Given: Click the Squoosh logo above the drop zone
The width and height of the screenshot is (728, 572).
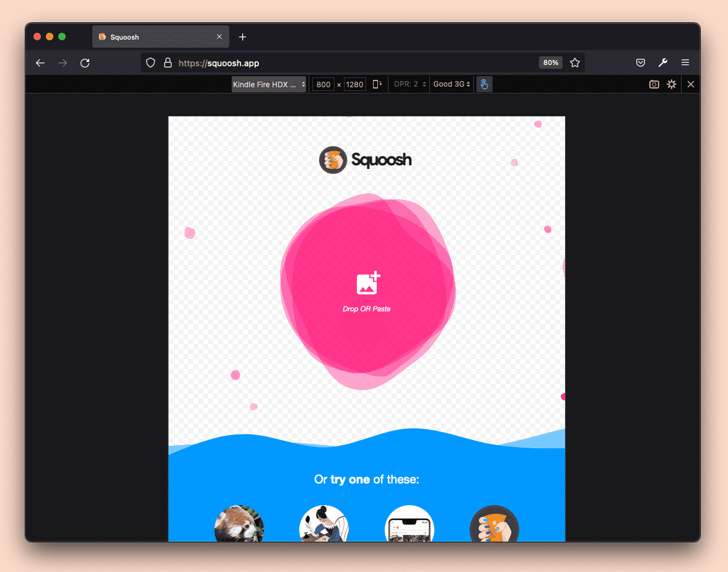Looking at the screenshot, I should [365, 160].
